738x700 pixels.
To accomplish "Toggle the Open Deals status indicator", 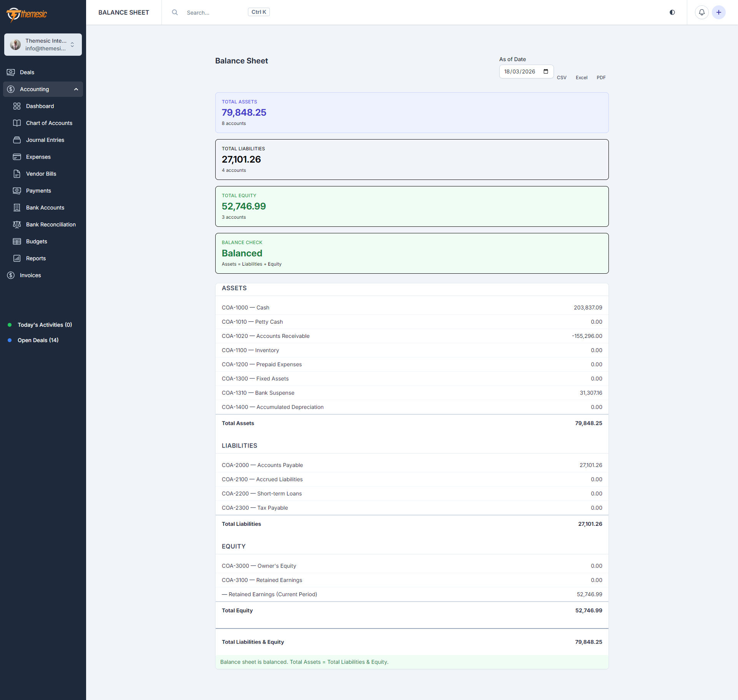I will [10, 340].
